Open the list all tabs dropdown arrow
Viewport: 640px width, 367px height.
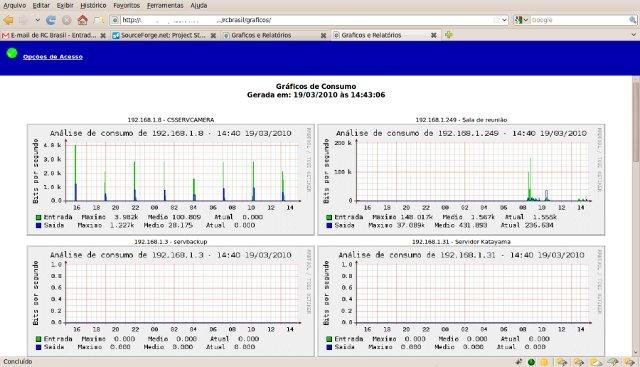tap(633, 35)
